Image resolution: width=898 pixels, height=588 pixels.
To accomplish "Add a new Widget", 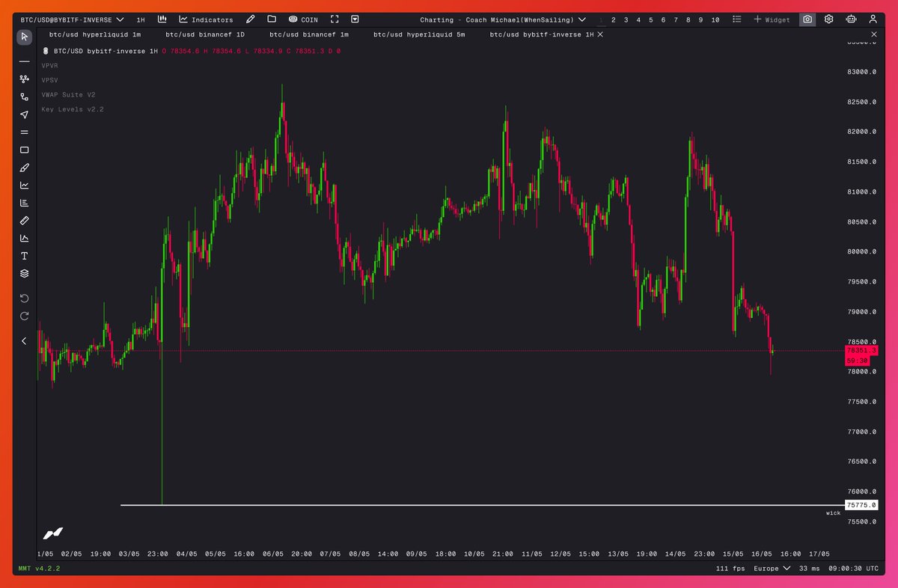I will (x=772, y=19).
